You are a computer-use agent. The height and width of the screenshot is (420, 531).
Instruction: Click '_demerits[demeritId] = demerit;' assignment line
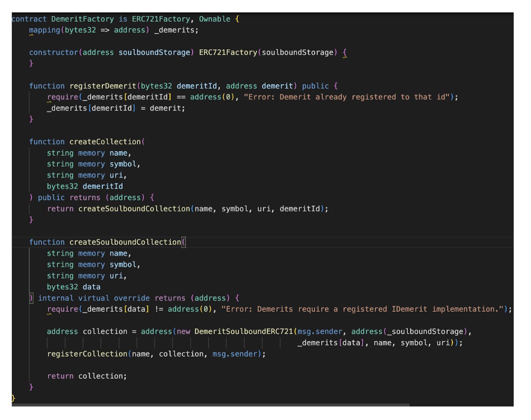pyautogui.click(x=116, y=108)
